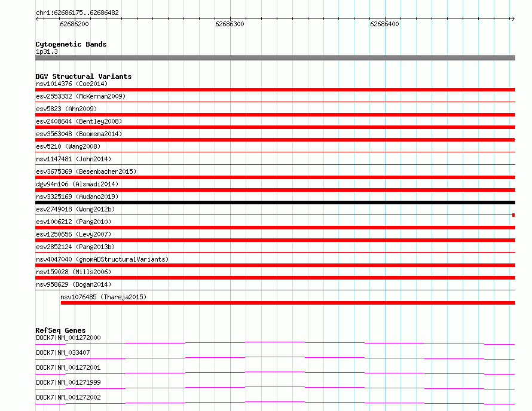Click ruler position 62686200

coord(74,24)
